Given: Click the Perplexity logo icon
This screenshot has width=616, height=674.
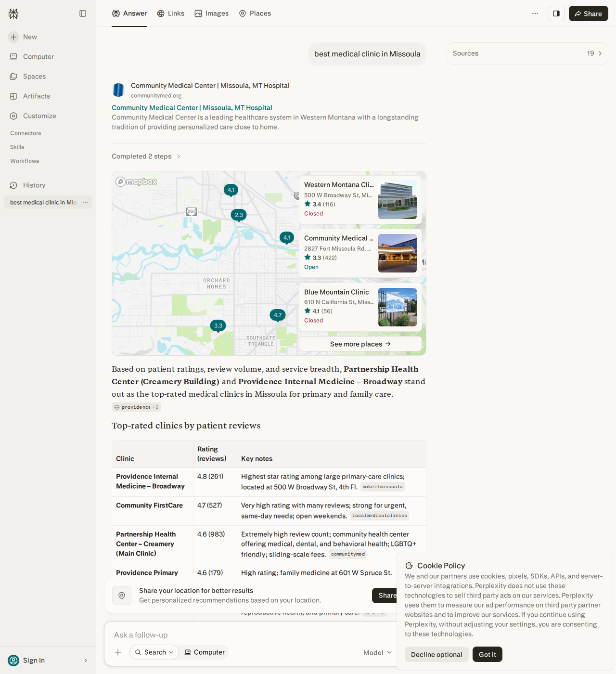Looking at the screenshot, I should [x=13, y=13].
